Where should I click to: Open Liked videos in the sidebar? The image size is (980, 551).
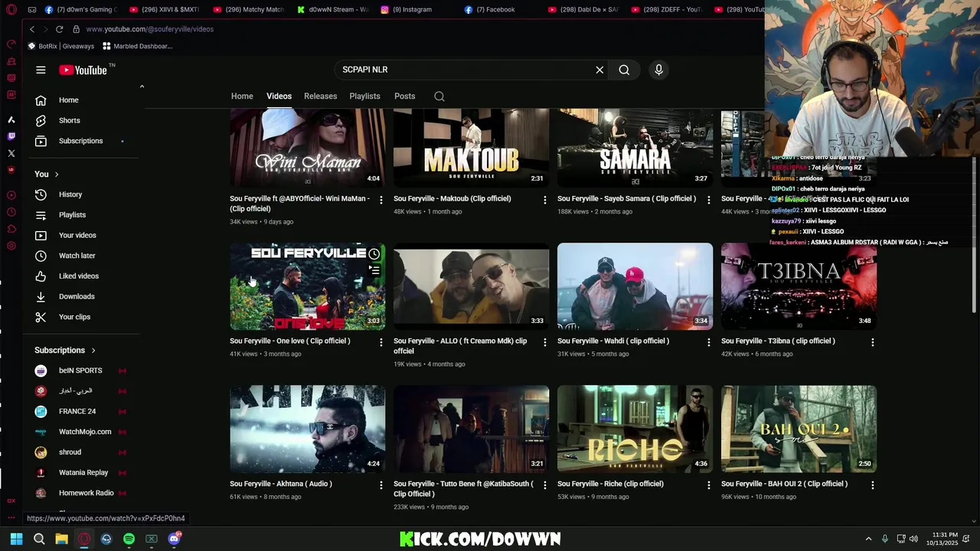[x=78, y=276]
